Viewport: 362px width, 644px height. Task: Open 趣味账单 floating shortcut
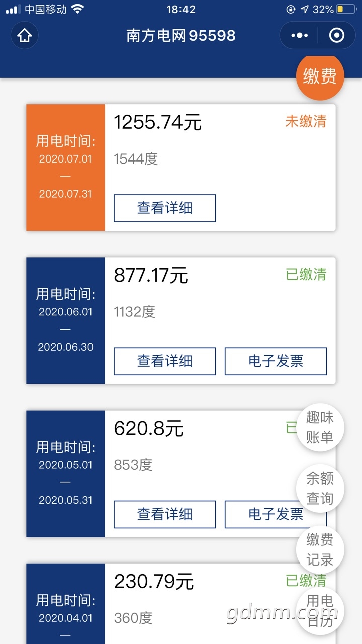click(320, 427)
